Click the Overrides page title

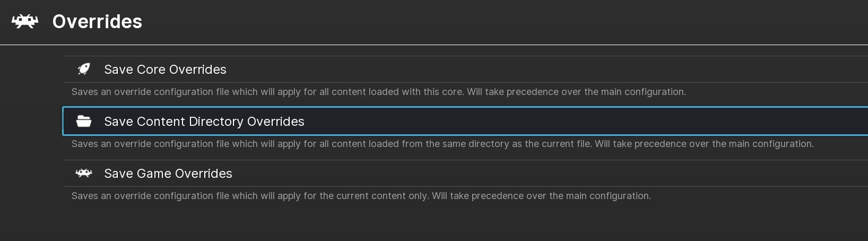(97, 22)
